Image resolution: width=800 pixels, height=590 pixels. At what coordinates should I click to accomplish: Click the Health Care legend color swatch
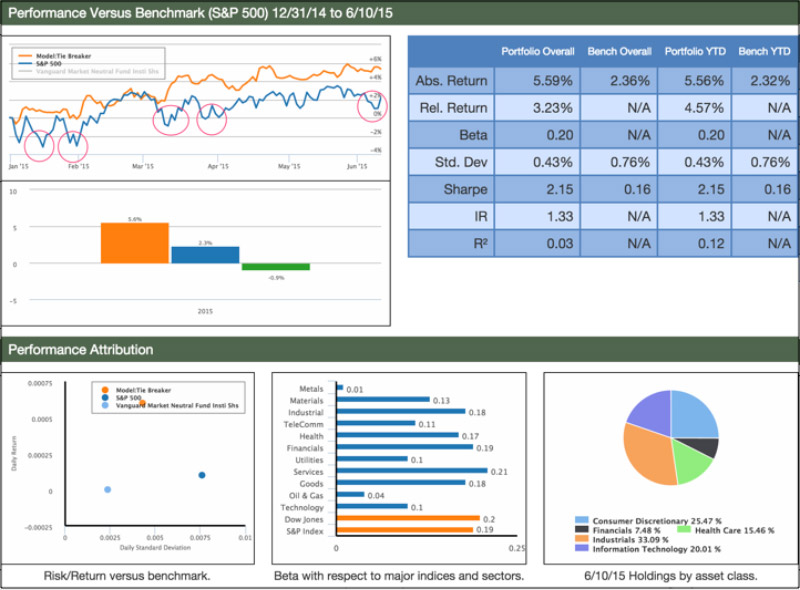[x=679, y=532]
